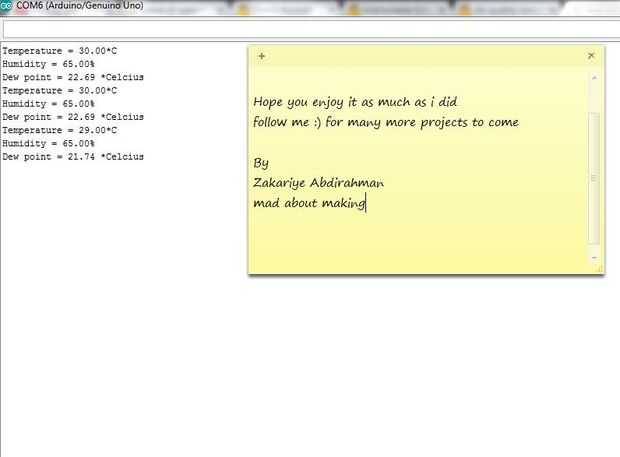Click first 'Dew point = 22.69 *Celcius' line

(73, 77)
